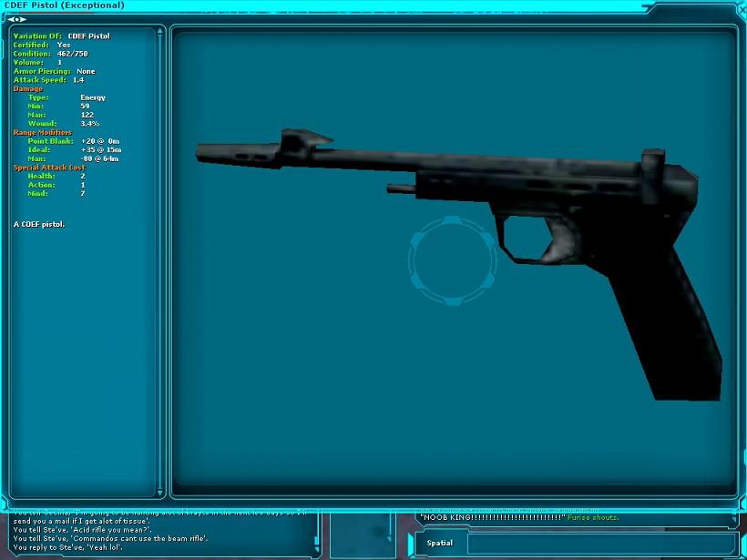Click the 'CDEF Pistol (Exceptional)' window title
This screenshot has height=560, width=747.
65,5
